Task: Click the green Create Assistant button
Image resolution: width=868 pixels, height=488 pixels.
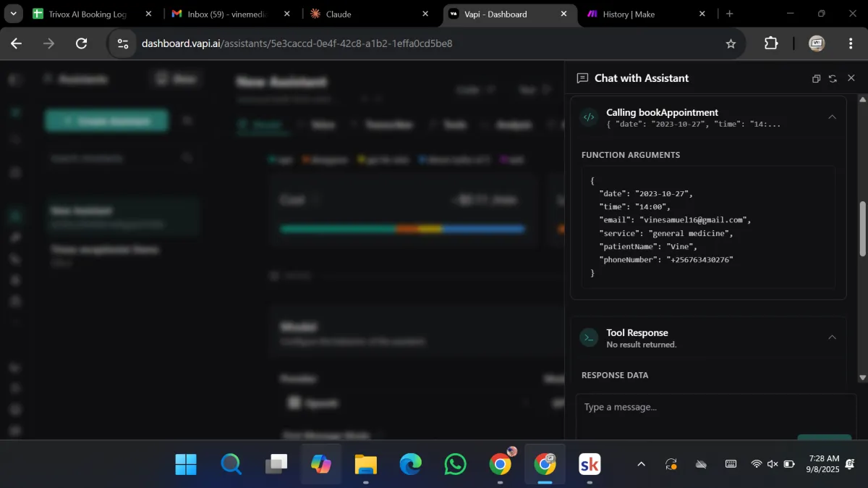Action: point(106,121)
